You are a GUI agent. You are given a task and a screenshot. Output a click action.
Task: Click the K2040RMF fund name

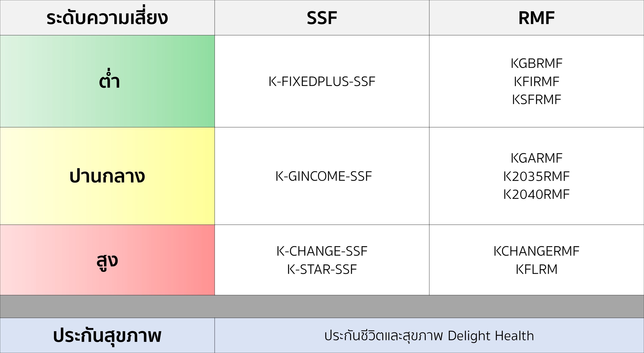[536, 194]
